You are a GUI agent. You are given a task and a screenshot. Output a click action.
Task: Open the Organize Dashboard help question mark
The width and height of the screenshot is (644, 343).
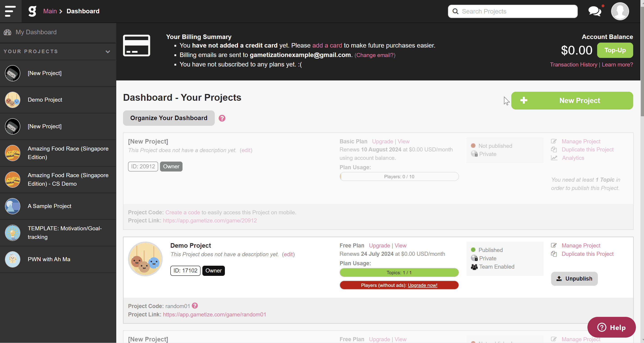[222, 118]
